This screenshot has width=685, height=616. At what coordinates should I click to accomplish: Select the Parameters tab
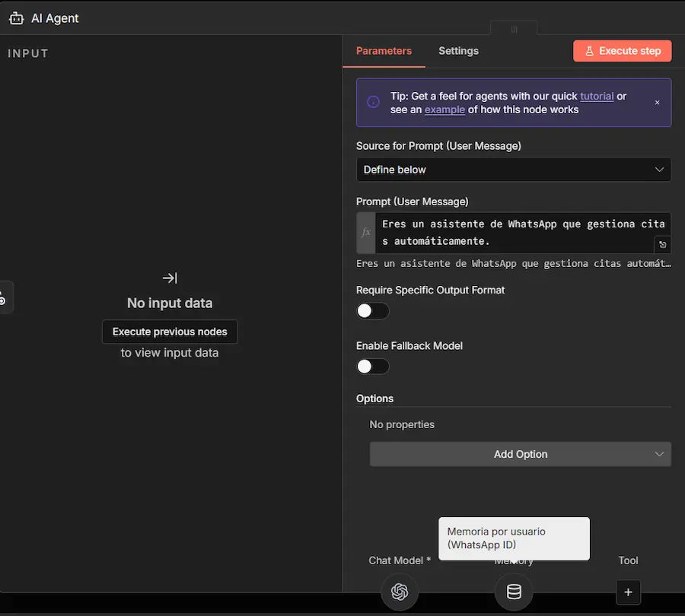(x=384, y=51)
